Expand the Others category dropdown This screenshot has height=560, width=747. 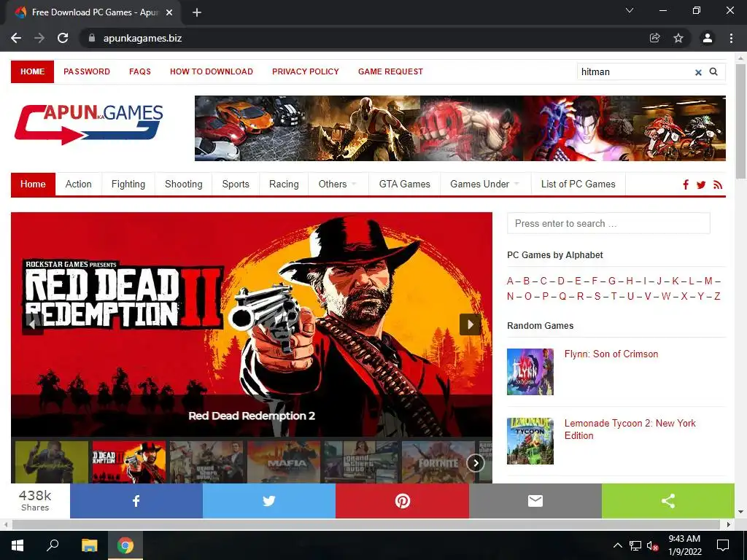(x=338, y=184)
